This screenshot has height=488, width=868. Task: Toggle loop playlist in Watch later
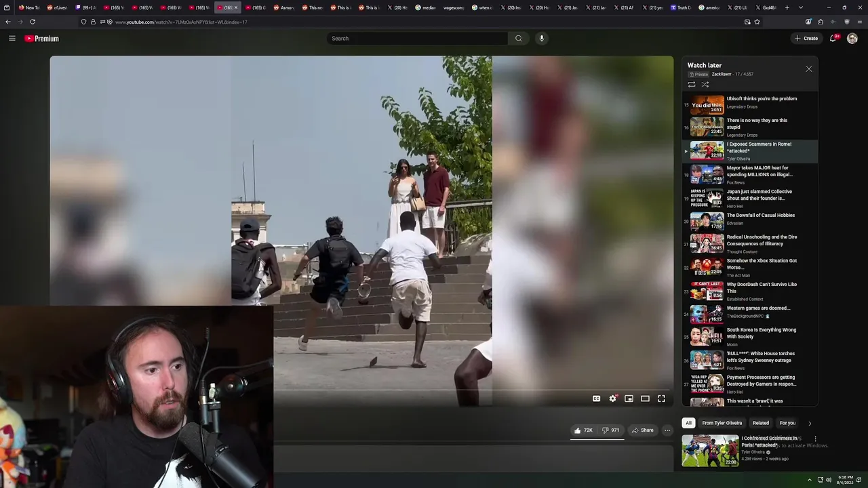point(692,85)
